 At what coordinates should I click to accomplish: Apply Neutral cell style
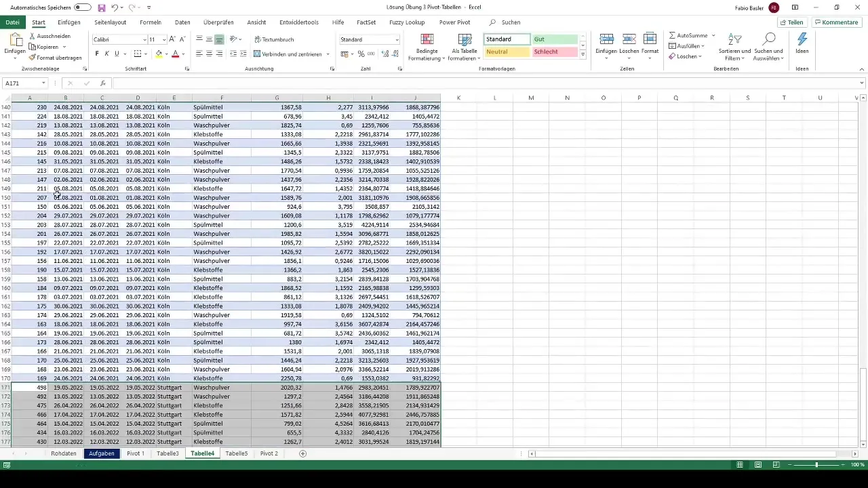[x=507, y=52]
